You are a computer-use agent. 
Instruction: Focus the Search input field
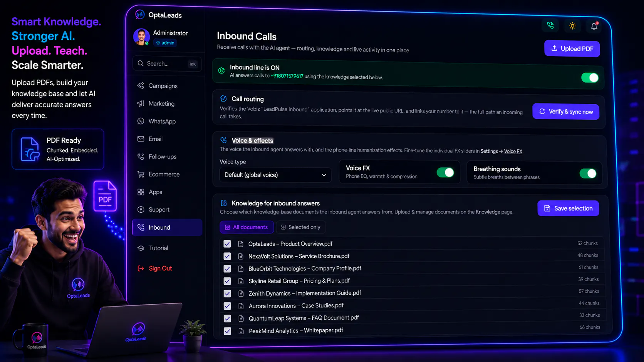pyautogui.click(x=167, y=63)
